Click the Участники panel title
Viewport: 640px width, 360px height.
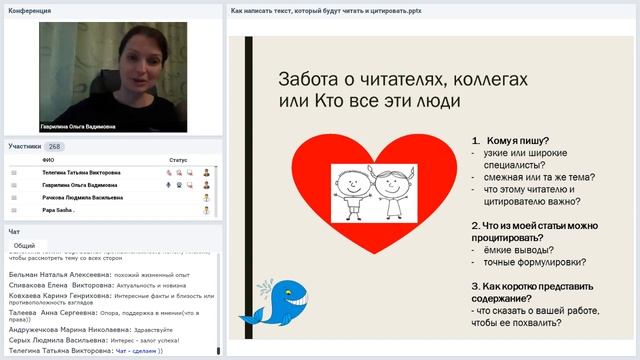tap(24, 147)
